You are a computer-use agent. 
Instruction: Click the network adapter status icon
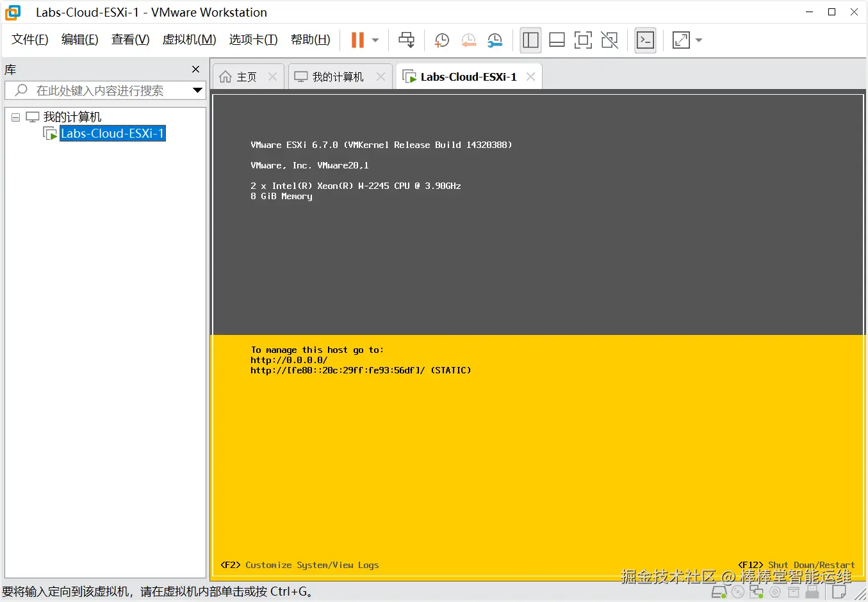click(757, 592)
